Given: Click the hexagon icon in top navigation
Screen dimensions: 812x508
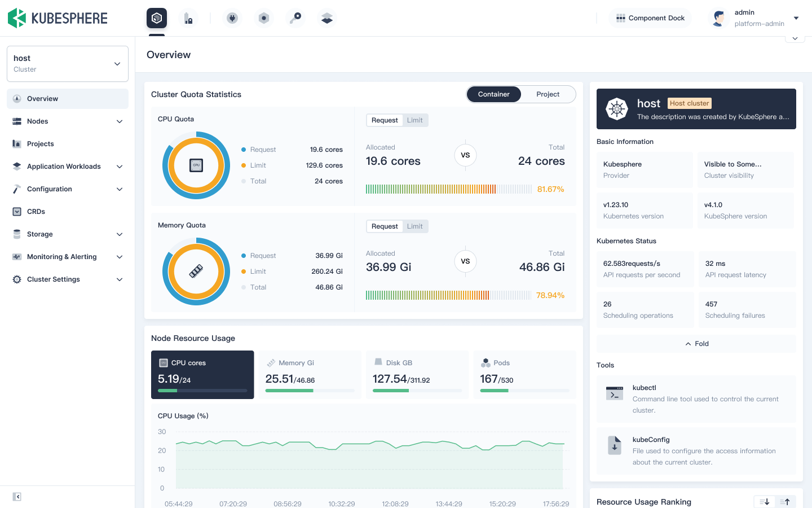Looking at the screenshot, I should 264,18.
